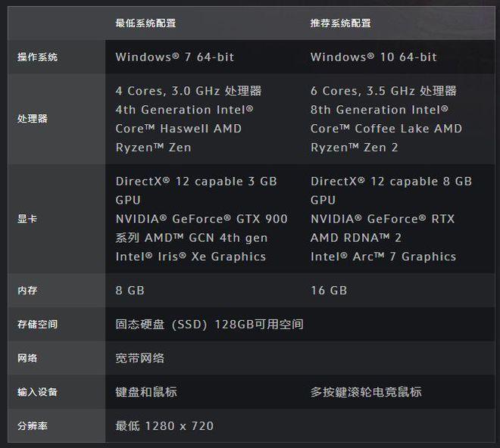Click the Windows® 7 64-bit cell
The height and width of the screenshot is (448, 500).
(175, 58)
